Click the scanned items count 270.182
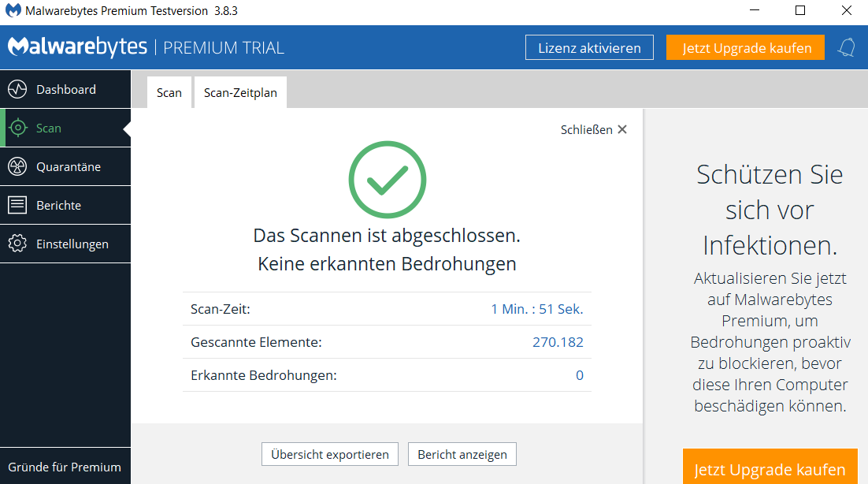Image resolution: width=868 pixels, height=484 pixels. click(x=558, y=342)
